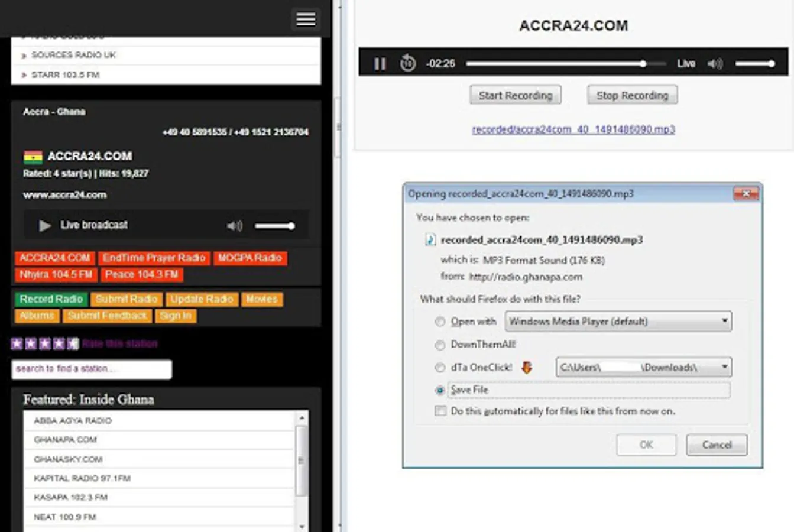This screenshot has width=794, height=532.
Task: Rate station with first star
Action: 17,343
